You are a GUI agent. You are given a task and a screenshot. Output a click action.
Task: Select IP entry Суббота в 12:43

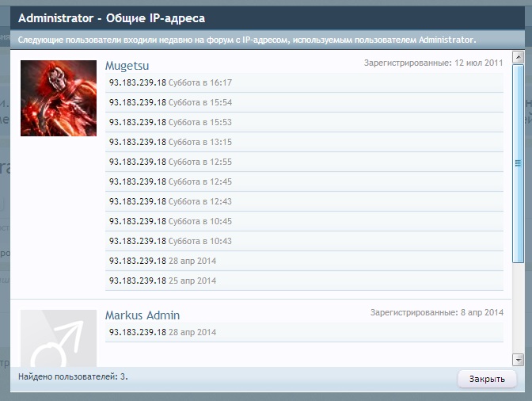[x=304, y=201]
